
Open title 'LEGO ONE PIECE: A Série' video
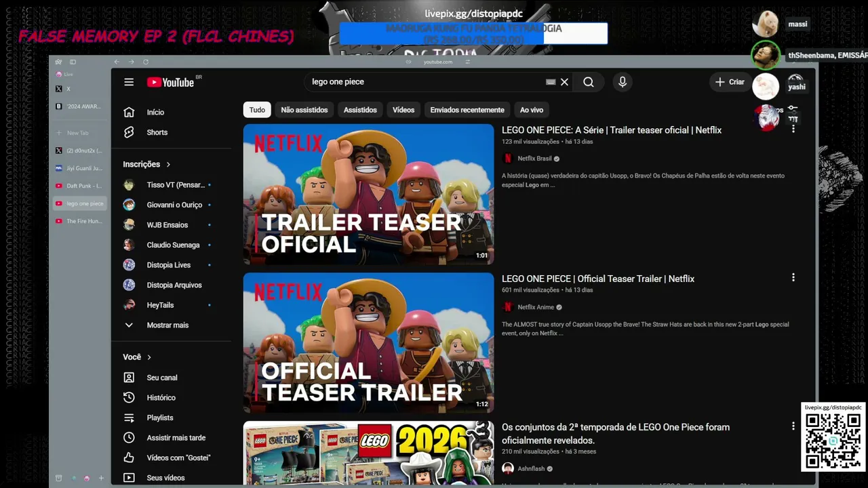tap(612, 130)
